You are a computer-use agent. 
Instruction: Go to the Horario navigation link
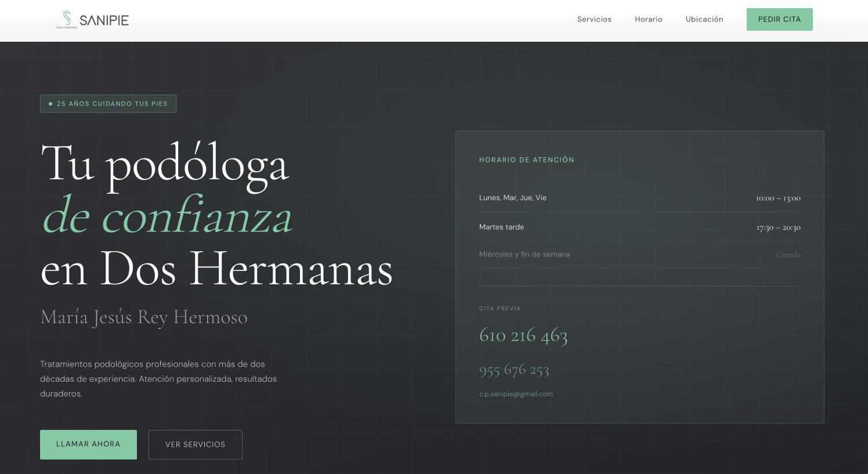tap(648, 19)
